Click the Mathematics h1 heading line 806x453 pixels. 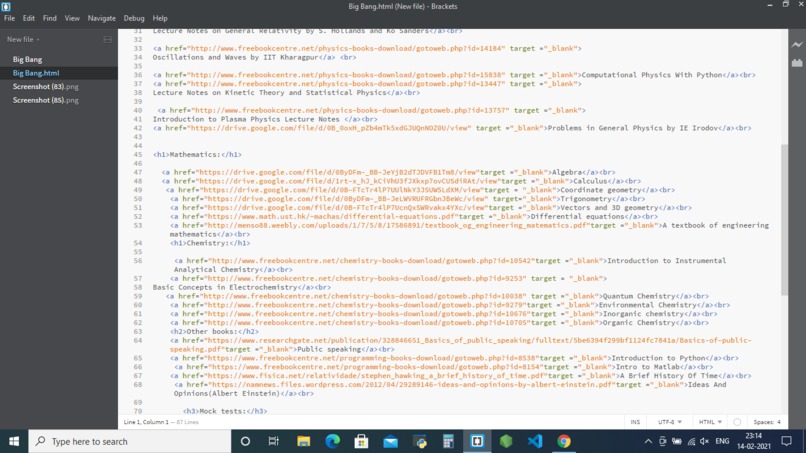tap(197, 155)
